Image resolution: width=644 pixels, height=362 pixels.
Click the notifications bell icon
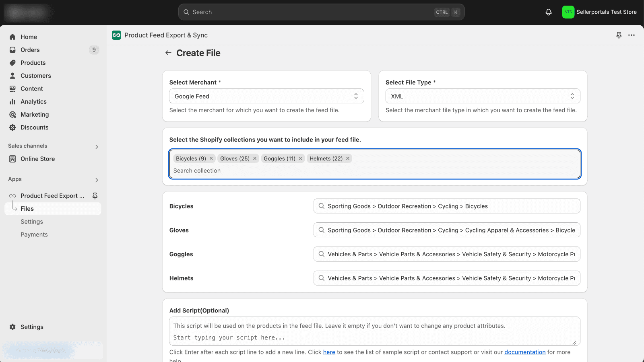click(x=548, y=12)
